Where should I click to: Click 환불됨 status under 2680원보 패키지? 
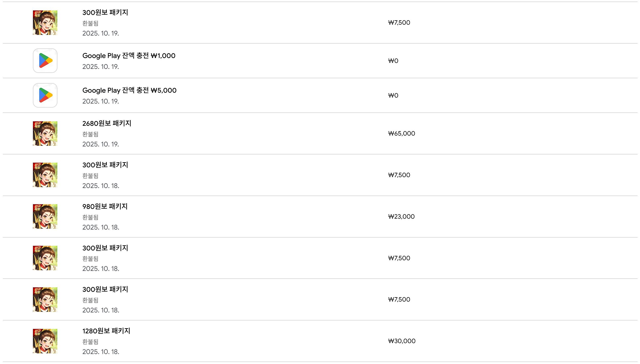pos(90,134)
